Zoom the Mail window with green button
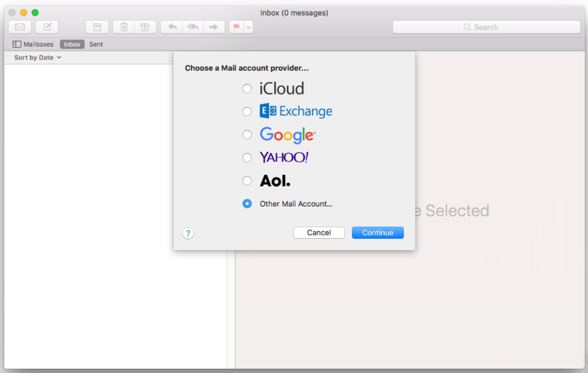Viewport: 588px width, 373px height. (35, 12)
